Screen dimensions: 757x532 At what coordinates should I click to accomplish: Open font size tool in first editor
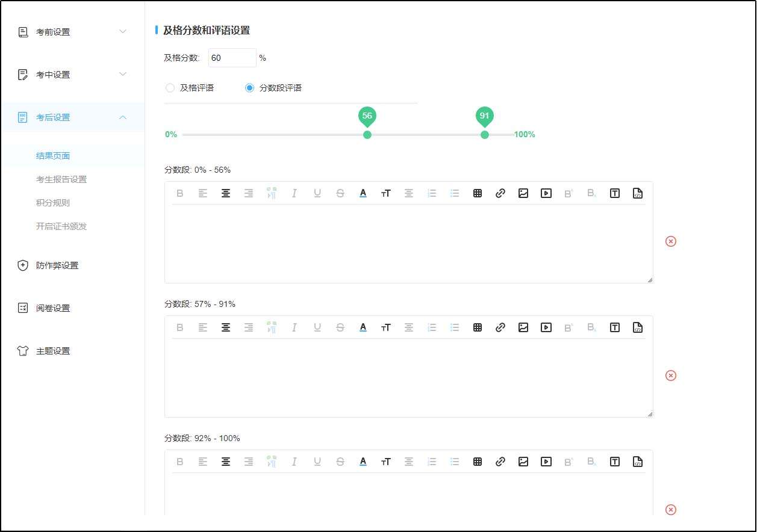386,193
